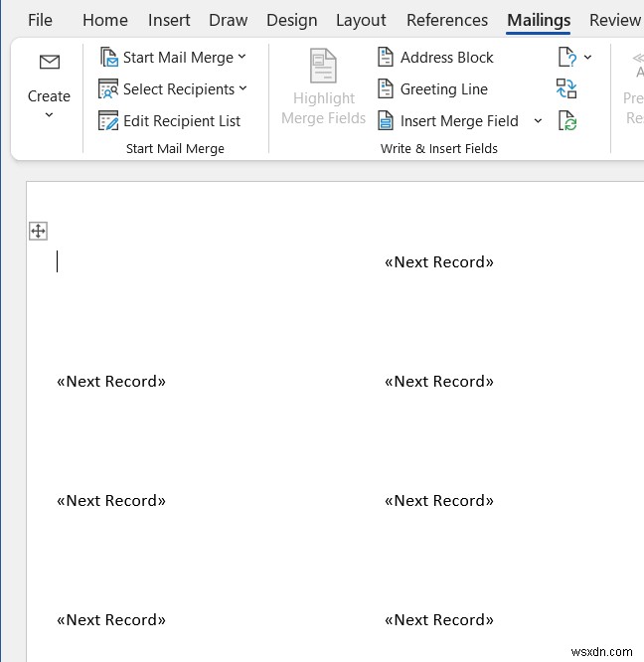The width and height of the screenshot is (644, 662).
Task: Click Next Record in third row left label
Action: pyautogui.click(x=111, y=501)
